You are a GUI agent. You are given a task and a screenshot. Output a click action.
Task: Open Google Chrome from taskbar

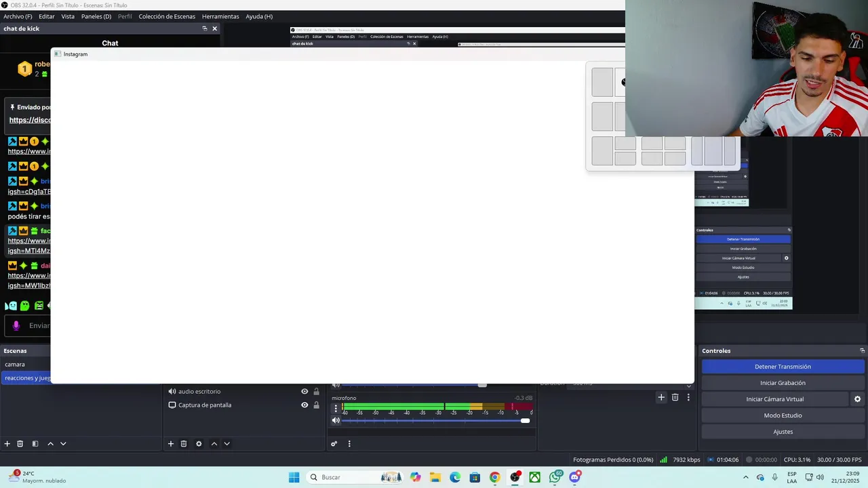coord(494,477)
